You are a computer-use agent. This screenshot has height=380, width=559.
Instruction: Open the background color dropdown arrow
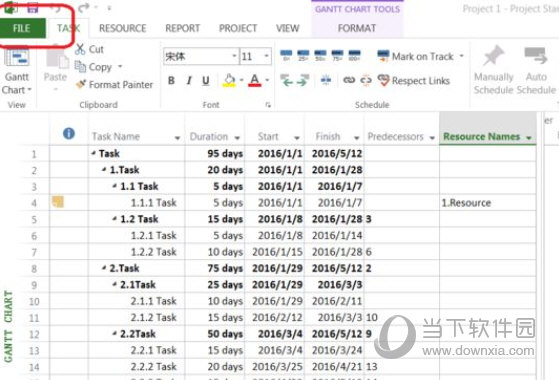[241, 80]
